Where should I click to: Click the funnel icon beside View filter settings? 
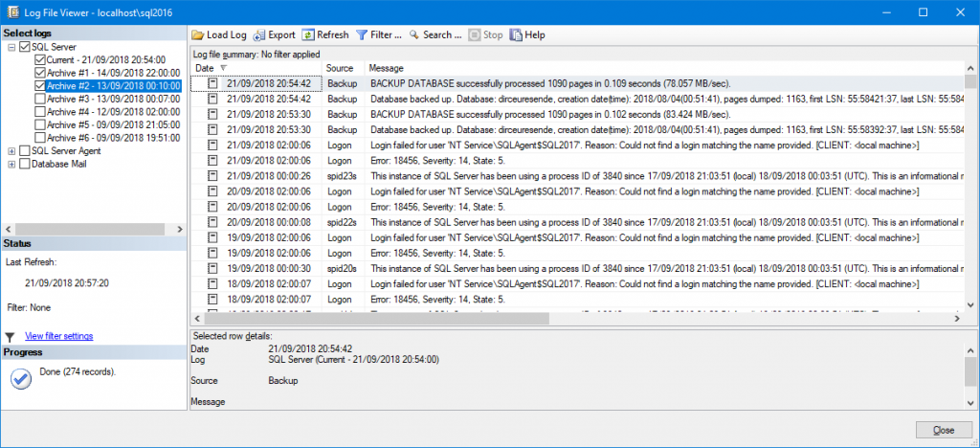point(10,337)
